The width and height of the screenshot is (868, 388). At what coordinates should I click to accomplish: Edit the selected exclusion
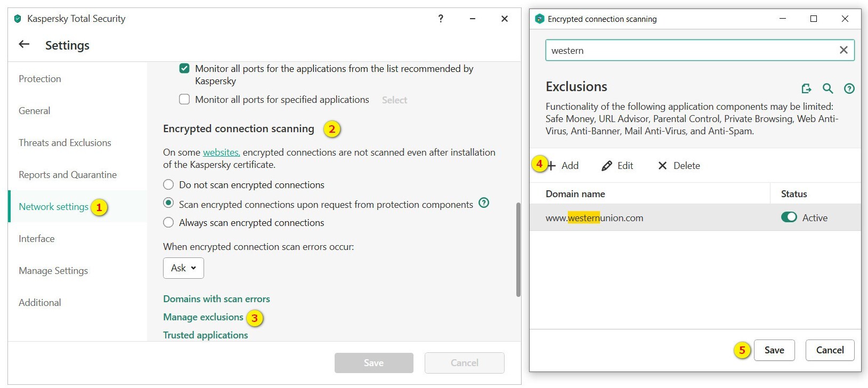click(x=618, y=166)
